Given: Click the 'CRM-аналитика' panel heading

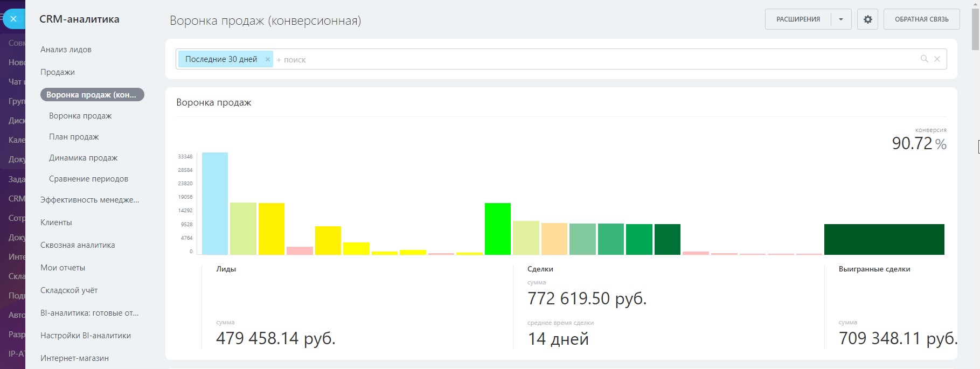Looking at the screenshot, I should pyautogui.click(x=79, y=19).
